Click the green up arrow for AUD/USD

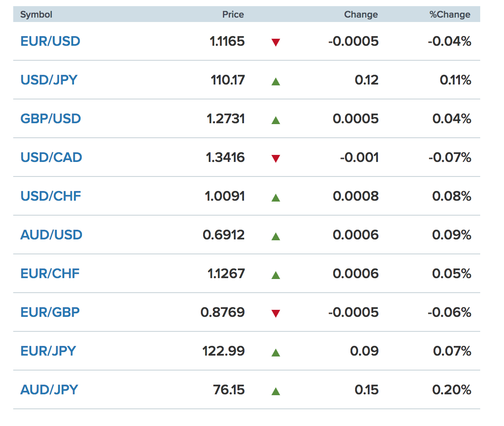(275, 237)
